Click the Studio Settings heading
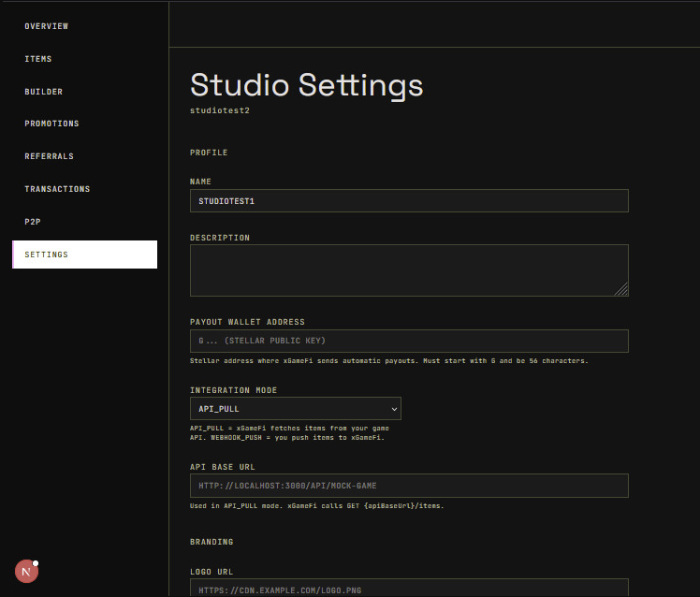The width and height of the screenshot is (700, 597). tap(307, 85)
